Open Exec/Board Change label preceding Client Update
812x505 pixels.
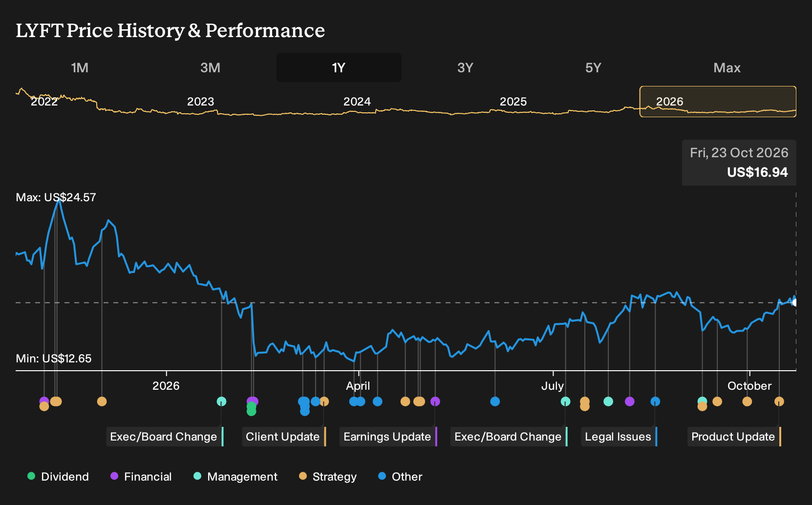[x=165, y=437]
